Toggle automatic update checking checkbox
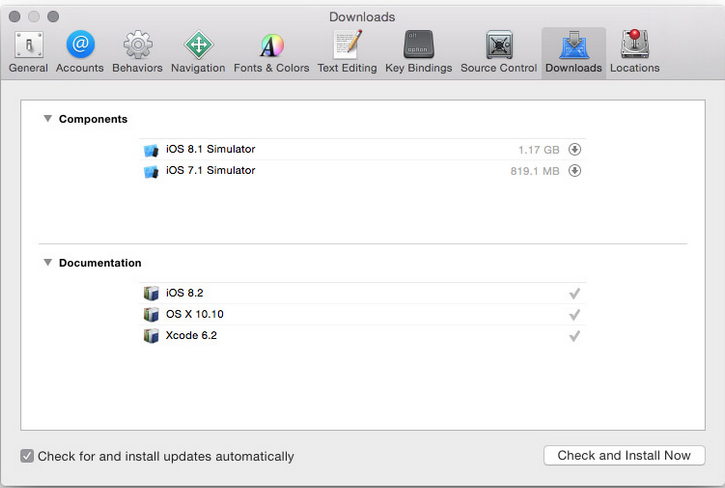 (27, 456)
